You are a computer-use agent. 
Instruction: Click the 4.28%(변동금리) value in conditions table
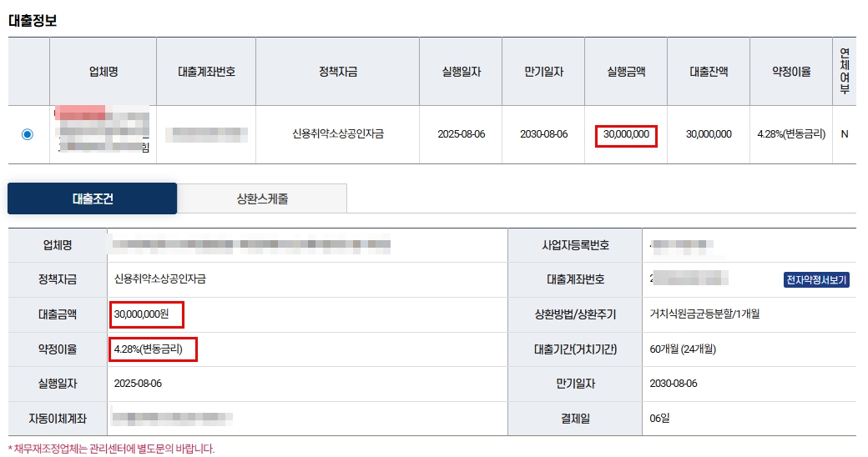[148, 349]
